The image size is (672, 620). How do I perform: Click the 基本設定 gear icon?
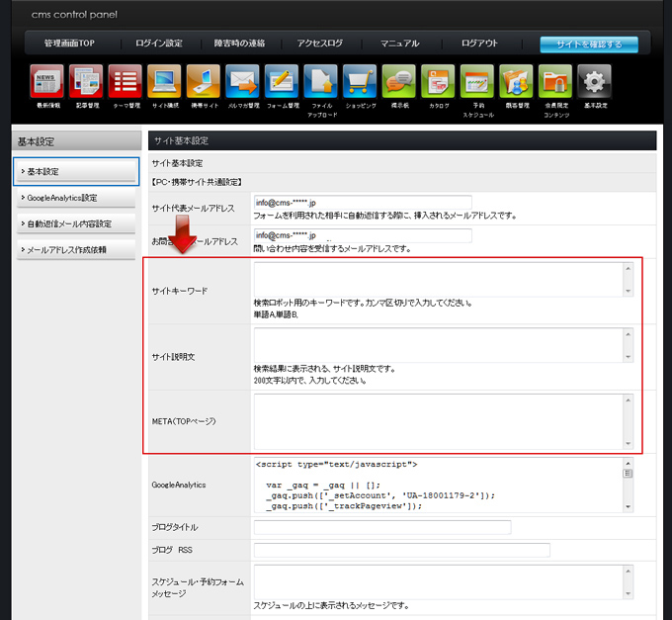(x=594, y=81)
